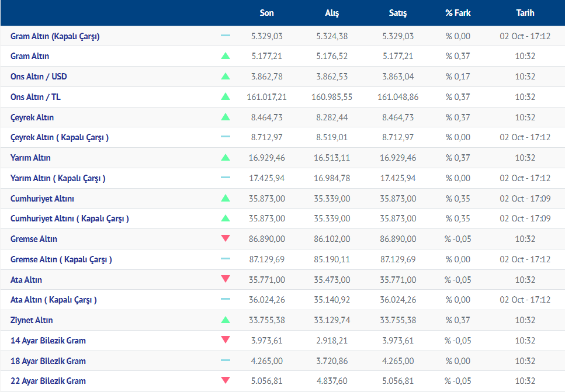Click the % Fark column header
This screenshot has width=565, height=392.
[x=457, y=13]
